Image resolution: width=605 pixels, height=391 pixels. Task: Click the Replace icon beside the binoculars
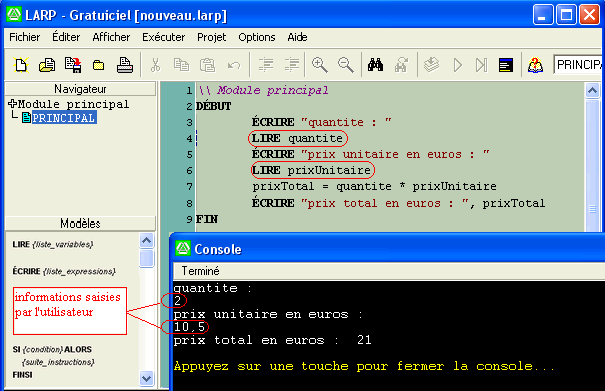tap(402, 65)
